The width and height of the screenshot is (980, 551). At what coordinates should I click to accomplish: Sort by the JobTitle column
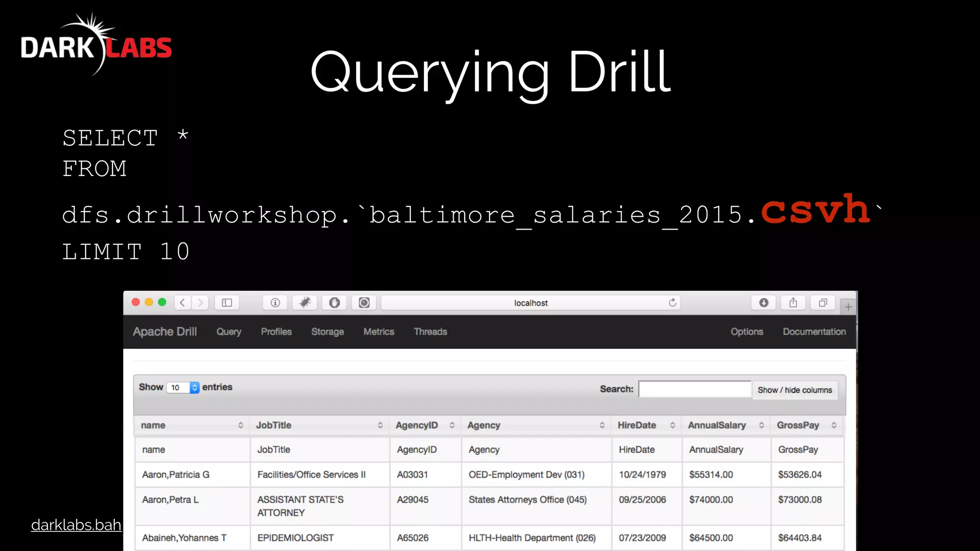pos(320,425)
